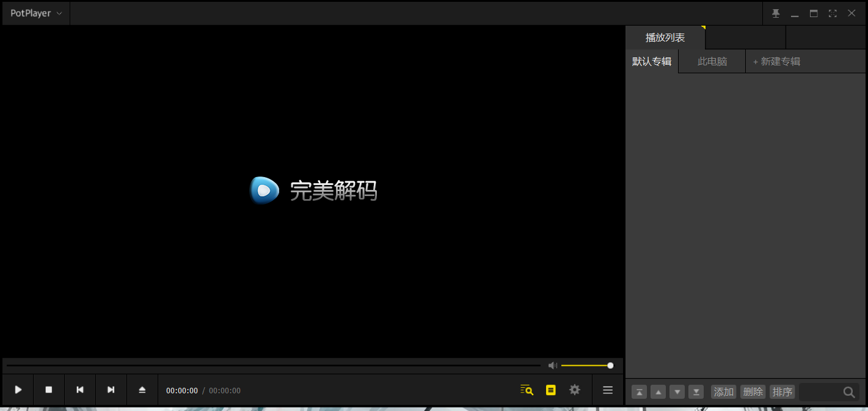This screenshot has width=868, height=411.
Task: Adjust the volume slider
Action: pos(586,365)
